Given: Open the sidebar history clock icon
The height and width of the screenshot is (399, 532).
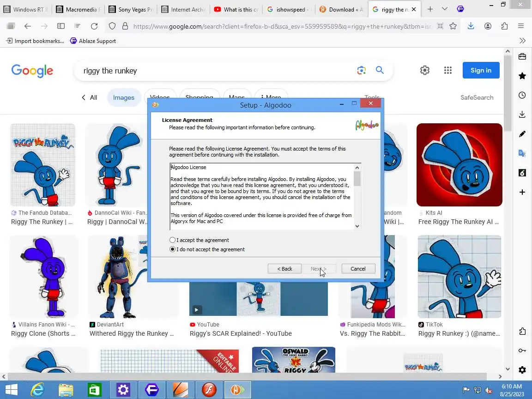Looking at the screenshot, I should [522, 95].
